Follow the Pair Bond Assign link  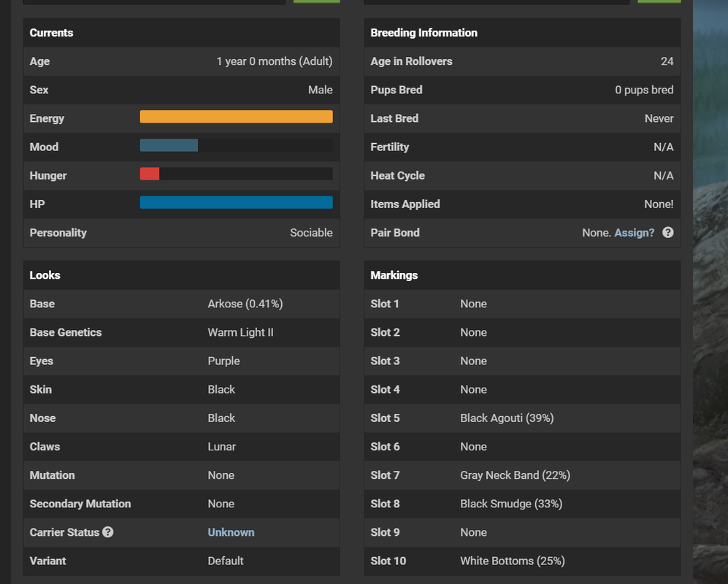click(635, 233)
